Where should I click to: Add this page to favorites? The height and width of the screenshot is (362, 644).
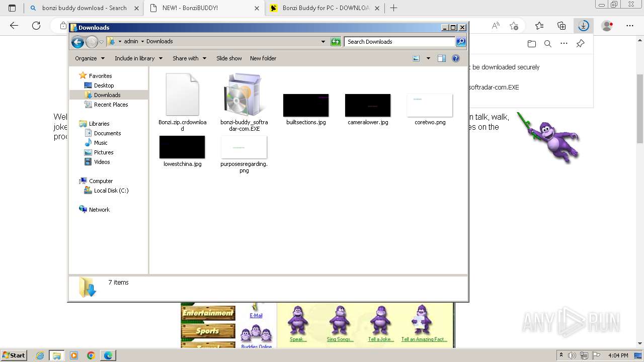click(514, 26)
